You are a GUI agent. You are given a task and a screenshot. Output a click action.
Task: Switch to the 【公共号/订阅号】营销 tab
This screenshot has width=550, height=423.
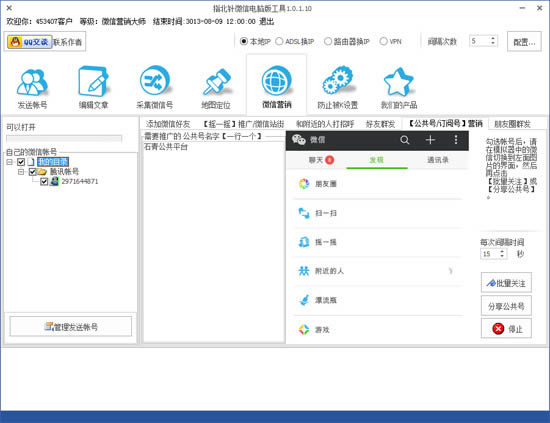pyautogui.click(x=445, y=123)
